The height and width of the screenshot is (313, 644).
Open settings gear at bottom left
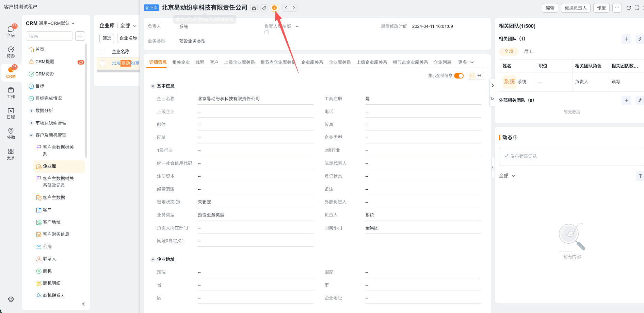tap(11, 299)
